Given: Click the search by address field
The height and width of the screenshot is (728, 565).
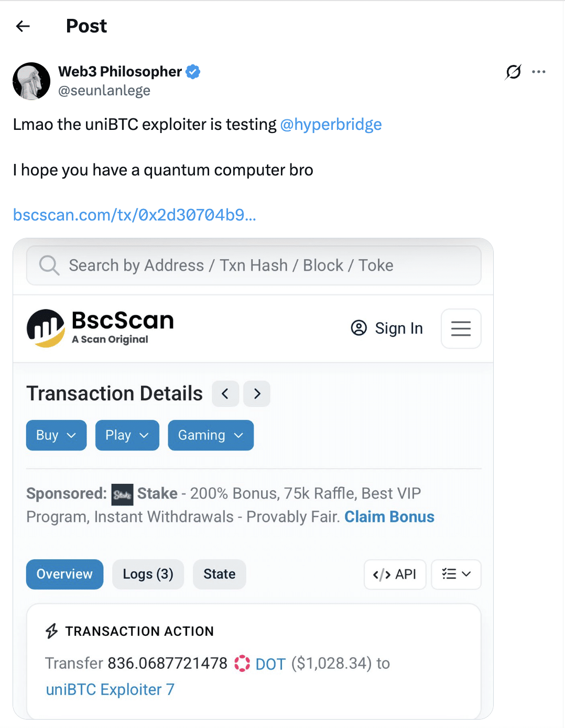Looking at the screenshot, I should point(254,266).
